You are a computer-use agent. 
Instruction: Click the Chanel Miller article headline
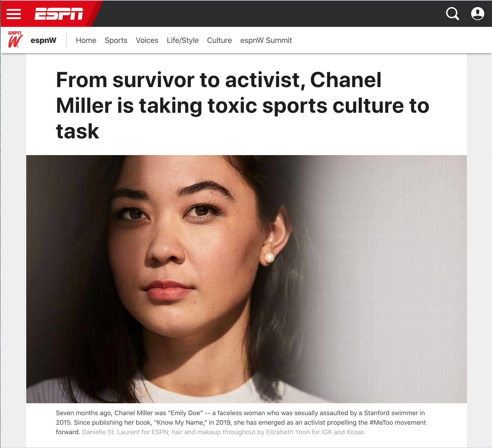(x=242, y=105)
